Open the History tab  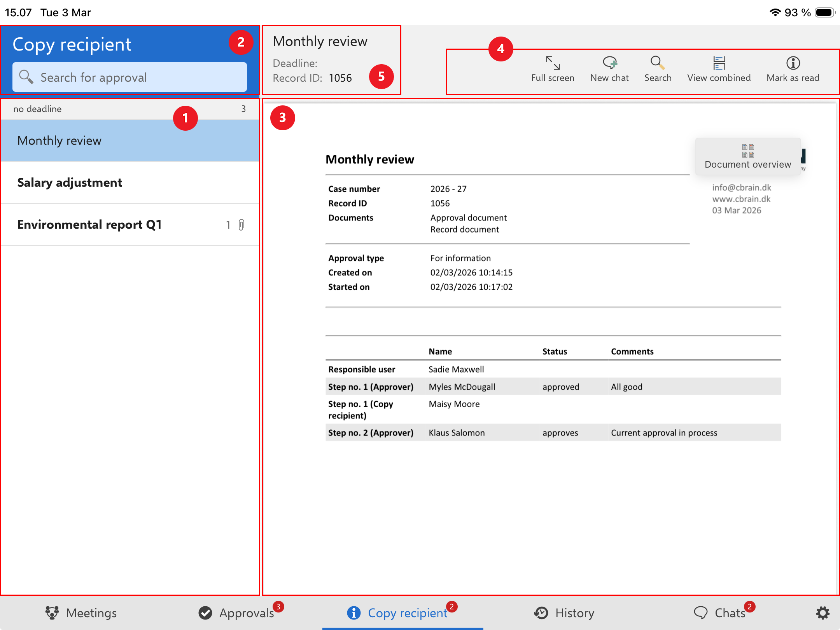tap(564, 613)
